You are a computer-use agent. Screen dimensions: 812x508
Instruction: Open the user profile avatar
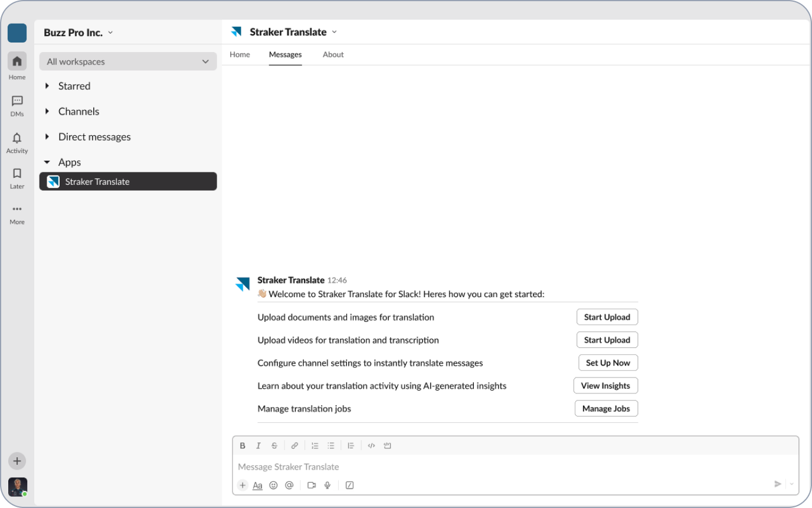click(17, 487)
